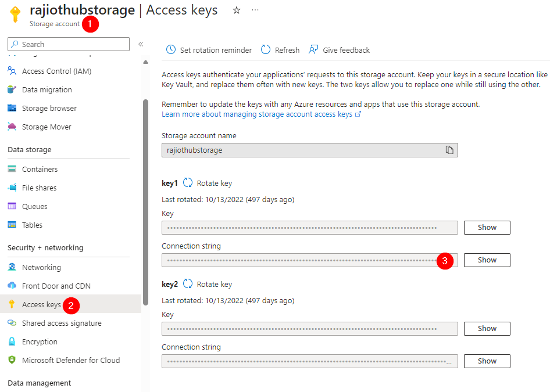
Task: Open Shared access signature page
Action: (62, 323)
